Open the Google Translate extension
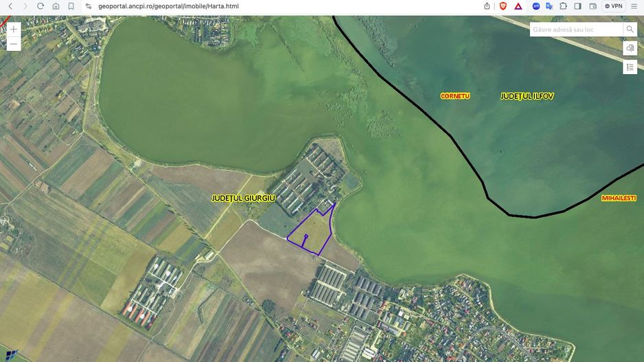 point(549,6)
